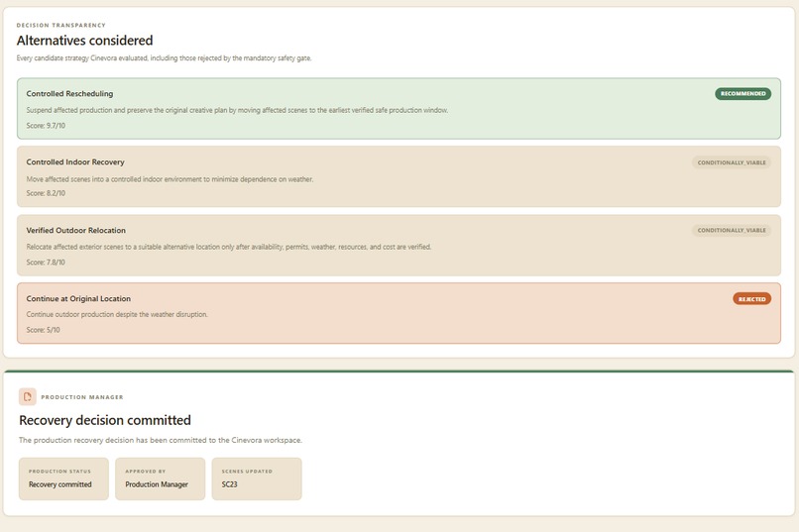799x532 pixels.
Task: Click the Approved By Production Manager tile
Action: tap(160, 479)
